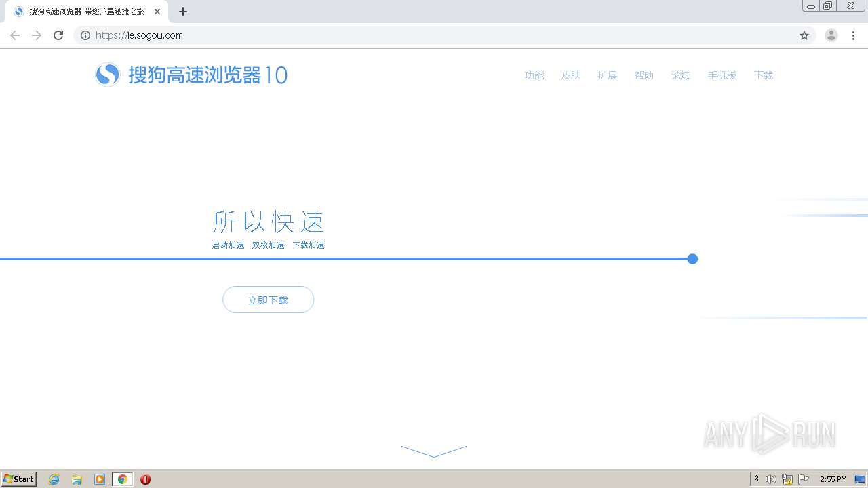Open the 手机版 nav item
The image size is (868, 488).
[722, 75]
